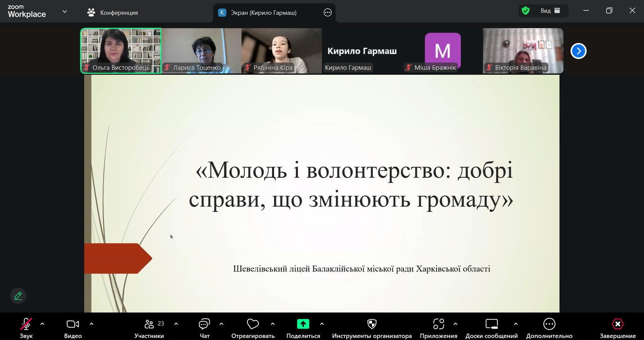This screenshot has height=340, width=644.
Task: Toggle mute on Рябініна Кіра tile
Action: (248, 67)
